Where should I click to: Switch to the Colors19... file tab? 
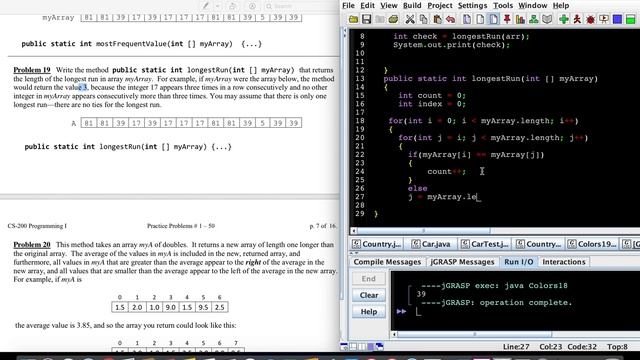(x=592, y=244)
